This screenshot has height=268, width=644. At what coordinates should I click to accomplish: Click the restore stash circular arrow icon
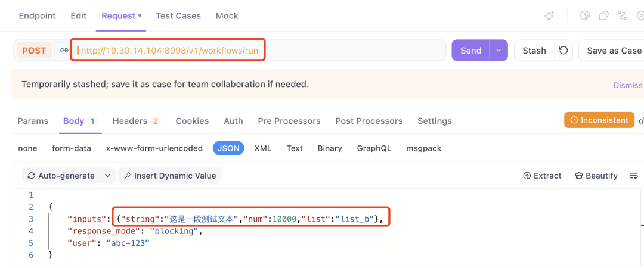pyautogui.click(x=563, y=51)
